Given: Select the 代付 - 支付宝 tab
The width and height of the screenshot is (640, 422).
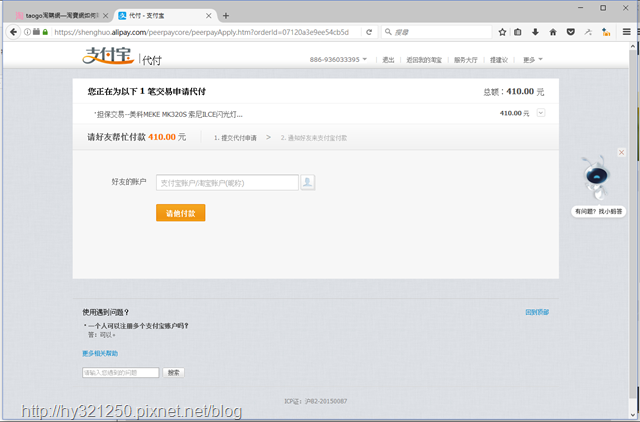Looking at the screenshot, I should (x=163, y=16).
